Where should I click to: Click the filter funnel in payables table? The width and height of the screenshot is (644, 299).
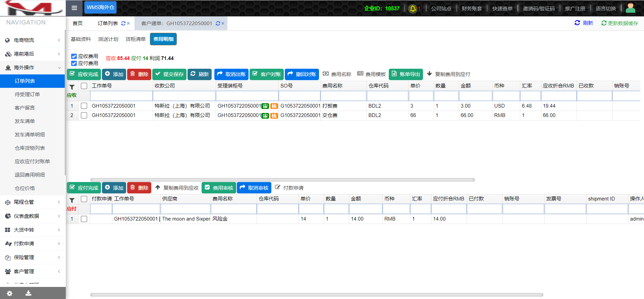coord(72,200)
